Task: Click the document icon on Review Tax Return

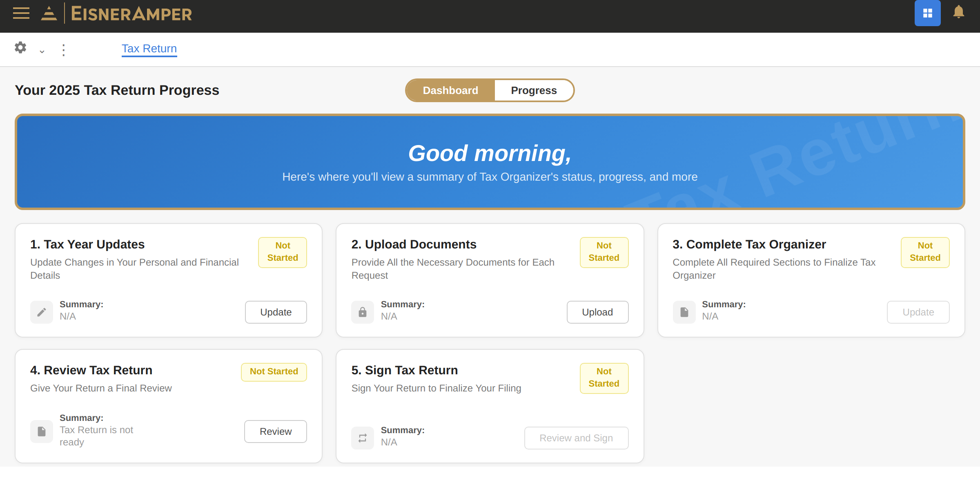Action: coord(41,431)
